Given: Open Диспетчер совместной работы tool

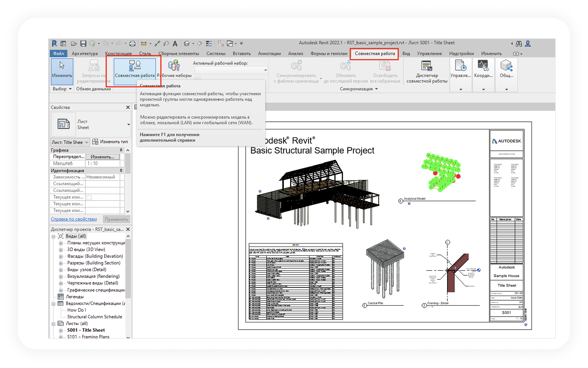Looking at the screenshot, I should (427, 71).
